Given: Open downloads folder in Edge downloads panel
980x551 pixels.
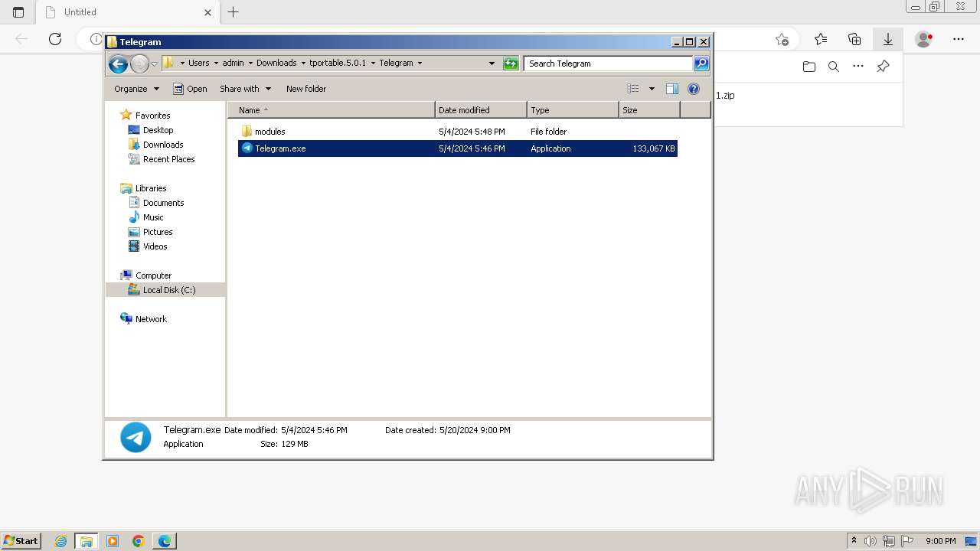Looking at the screenshot, I should pyautogui.click(x=809, y=67).
